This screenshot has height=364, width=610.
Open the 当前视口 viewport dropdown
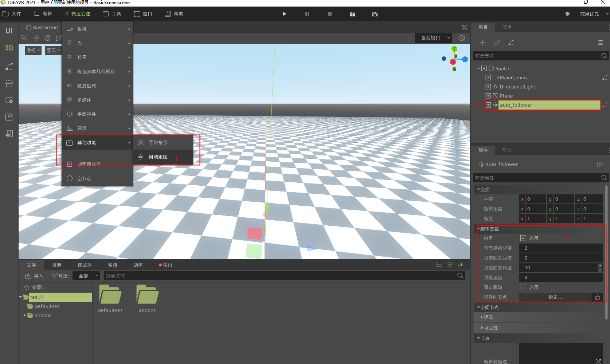click(434, 38)
